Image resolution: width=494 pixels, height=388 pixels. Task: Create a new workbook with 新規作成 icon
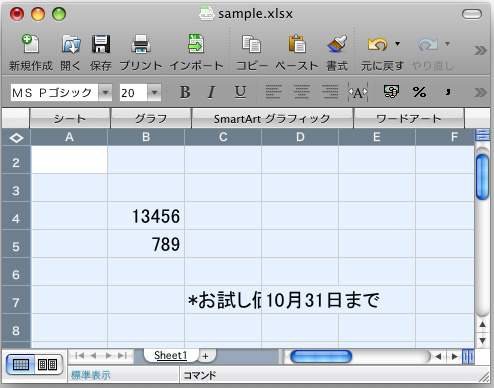[x=31, y=44]
